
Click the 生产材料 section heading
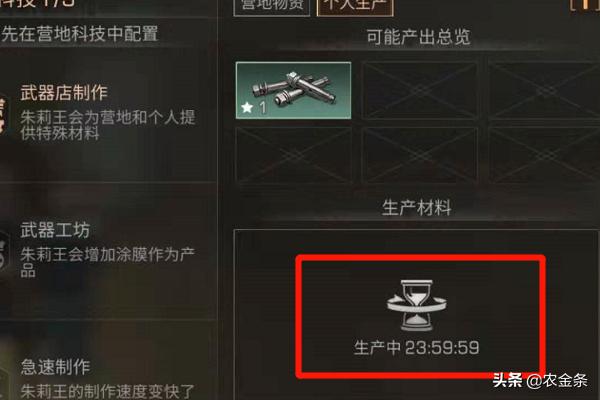416,208
